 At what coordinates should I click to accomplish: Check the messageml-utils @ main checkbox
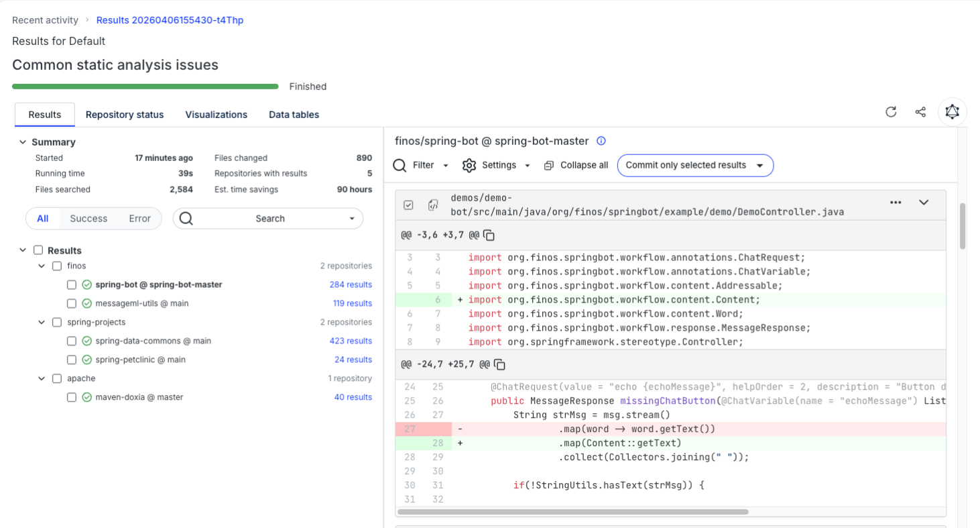click(x=72, y=303)
